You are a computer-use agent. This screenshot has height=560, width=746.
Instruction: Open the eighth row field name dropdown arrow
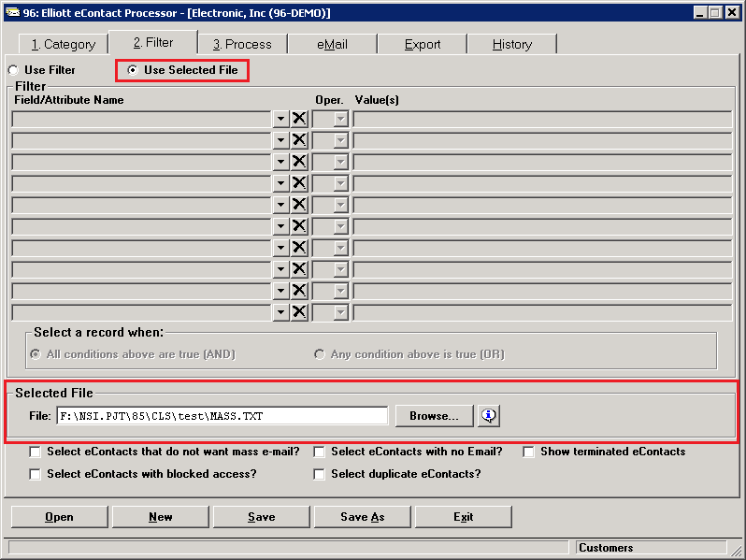click(x=280, y=269)
